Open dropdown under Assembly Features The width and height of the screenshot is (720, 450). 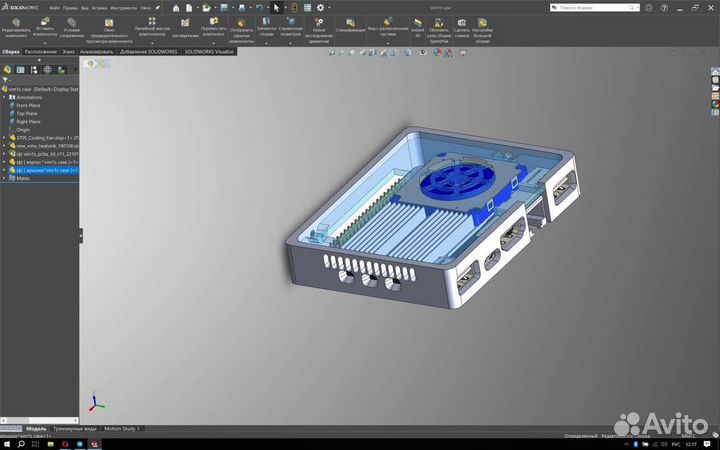coord(266,43)
